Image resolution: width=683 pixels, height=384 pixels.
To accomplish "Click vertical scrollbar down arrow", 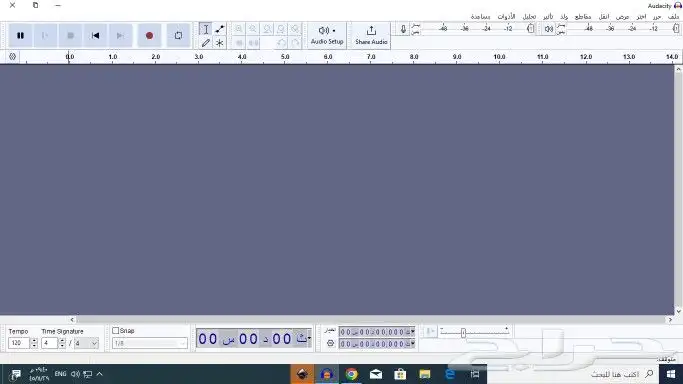I will click(679, 311).
